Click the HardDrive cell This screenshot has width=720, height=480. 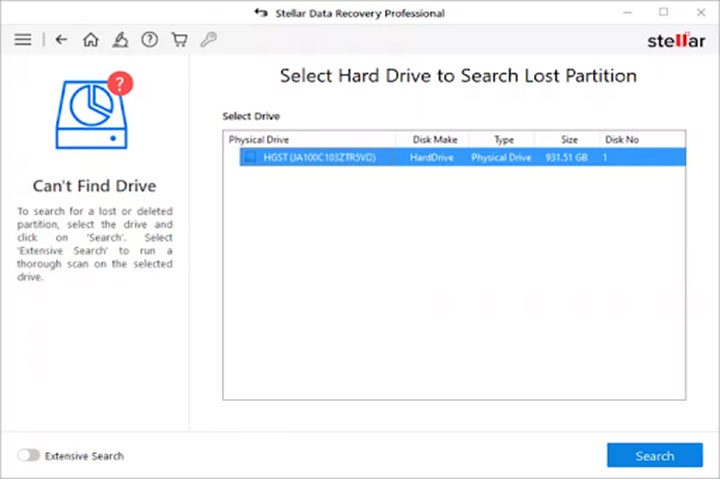(432, 158)
